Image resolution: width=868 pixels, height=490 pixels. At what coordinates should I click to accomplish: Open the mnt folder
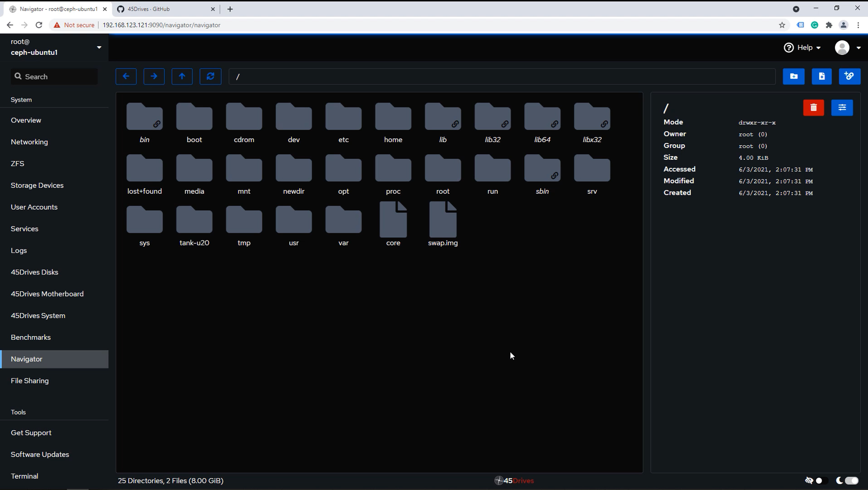pyautogui.click(x=244, y=175)
